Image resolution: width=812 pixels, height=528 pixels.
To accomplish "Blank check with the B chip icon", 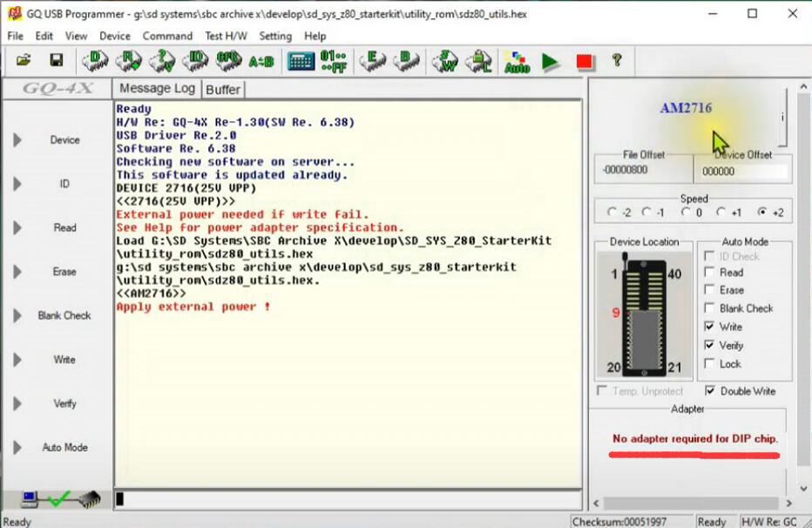I will (x=406, y=61).
